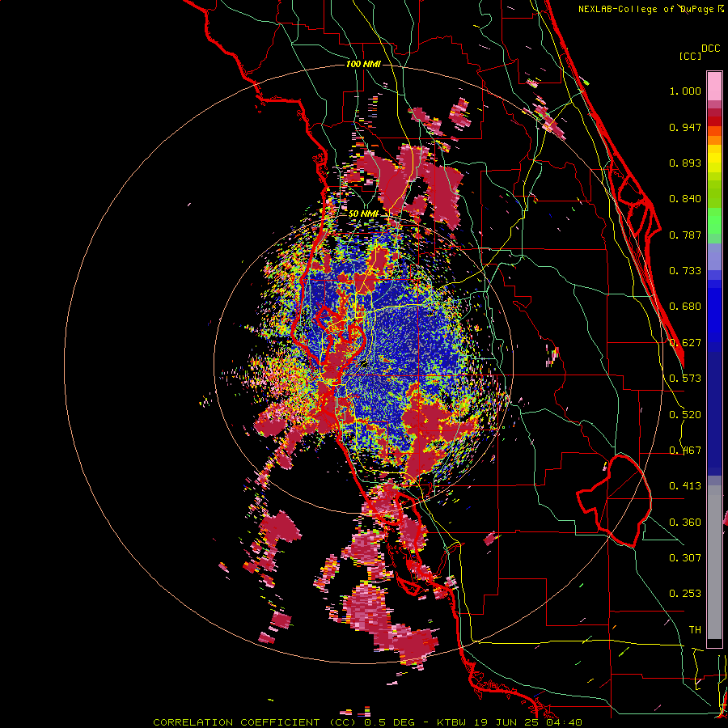Viewport: 728px width, 728px height.
Task: Click the 0.520 scale value
Action: click(x=685, y=415)
